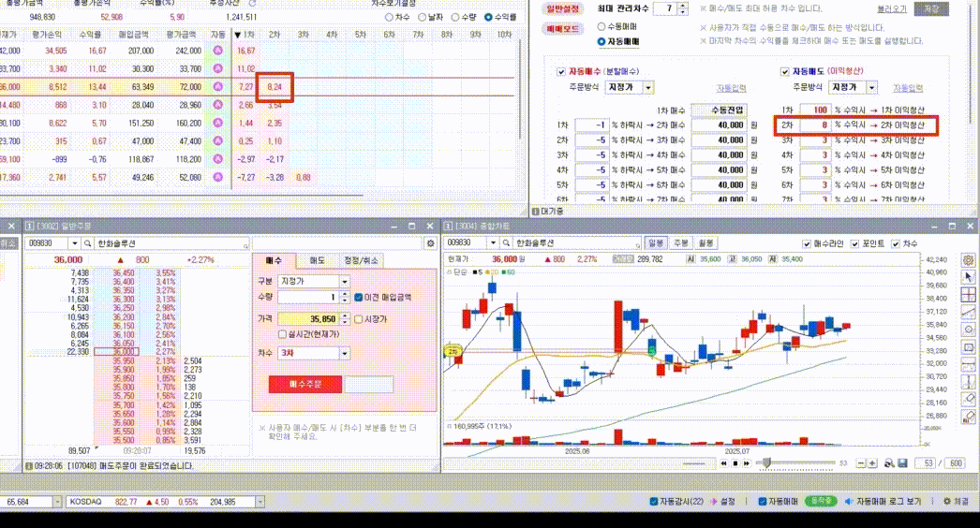Click the 불러오기 link
The image size is (980, 528).
pos(892,8)
